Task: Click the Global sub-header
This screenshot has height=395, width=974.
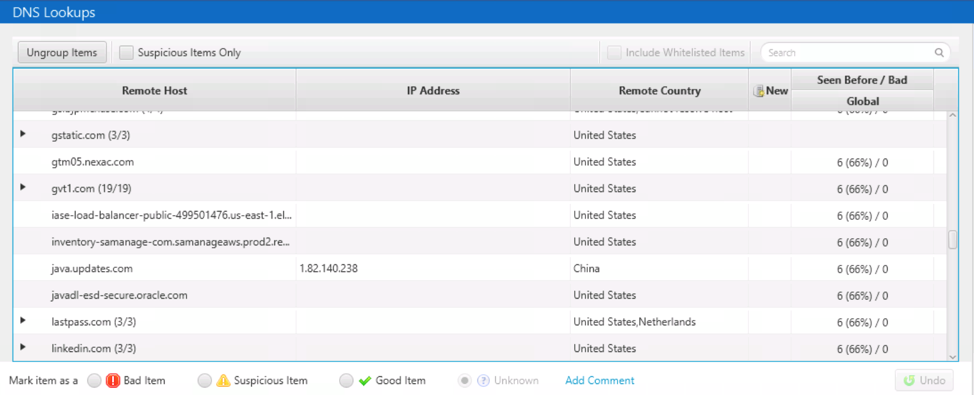Action: coord(862,101)
